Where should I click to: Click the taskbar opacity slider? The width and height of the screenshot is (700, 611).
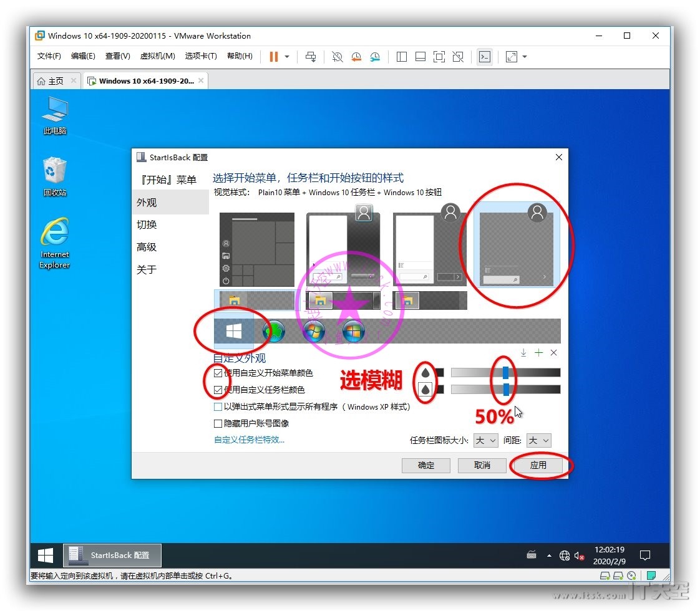click(505, 389)
